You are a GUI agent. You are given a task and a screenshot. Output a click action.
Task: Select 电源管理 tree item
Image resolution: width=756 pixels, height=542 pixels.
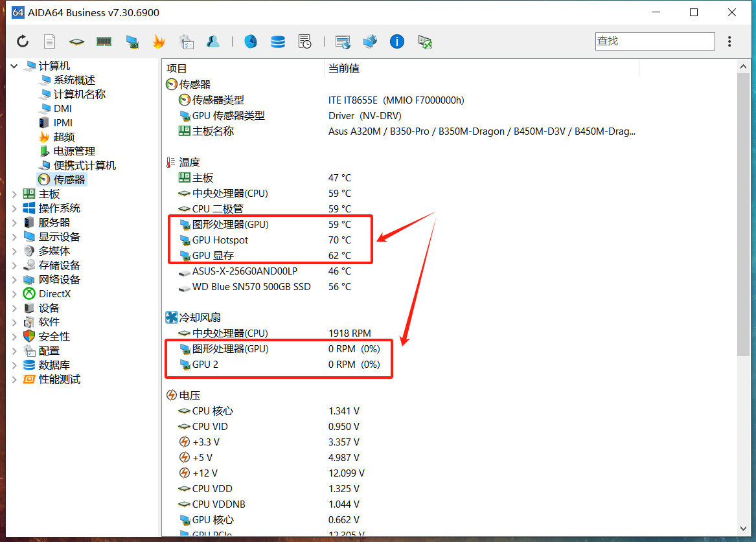pyautogui.click(x=74, y=152)
